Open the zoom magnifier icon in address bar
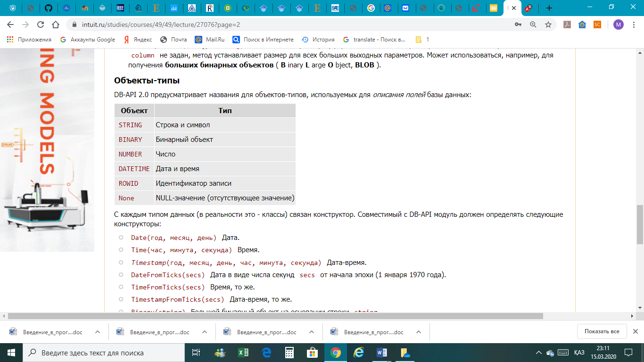 click(533, 25)
